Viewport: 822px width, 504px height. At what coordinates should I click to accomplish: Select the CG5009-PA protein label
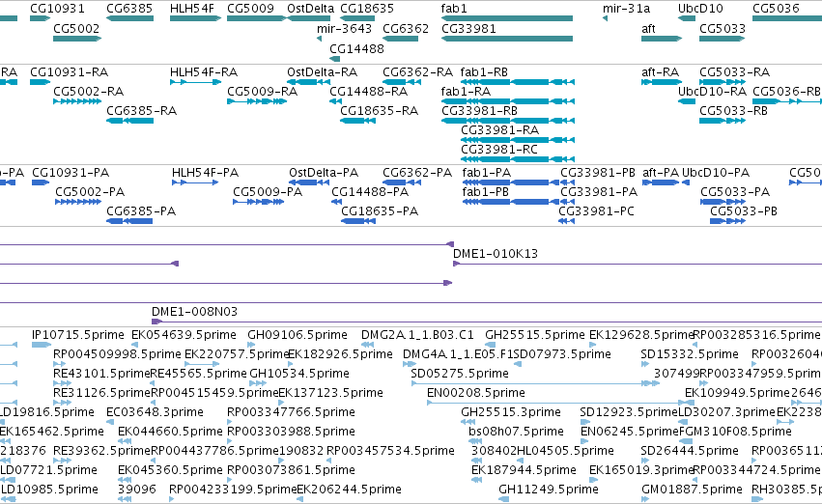[268, 192]
